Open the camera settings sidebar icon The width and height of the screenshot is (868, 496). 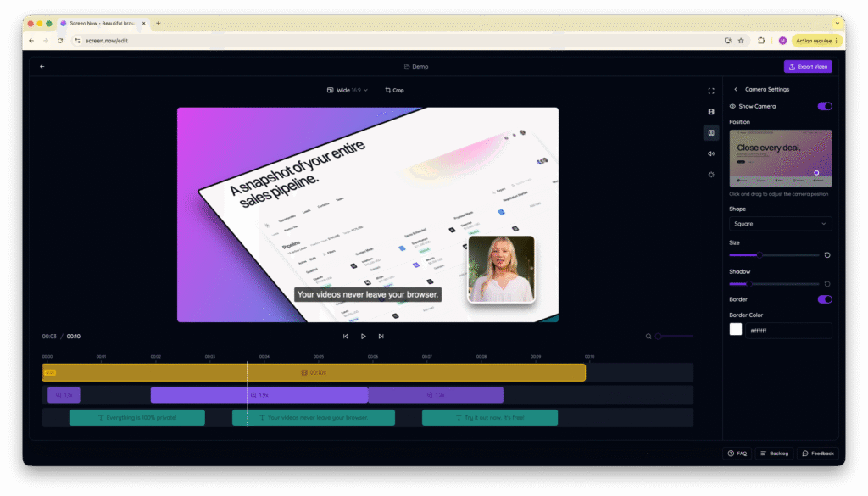(711, 133)
